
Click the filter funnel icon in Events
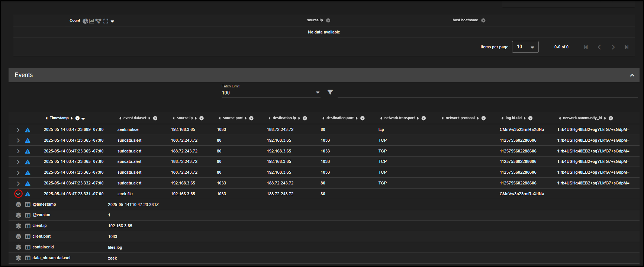(x=330, y=92)
